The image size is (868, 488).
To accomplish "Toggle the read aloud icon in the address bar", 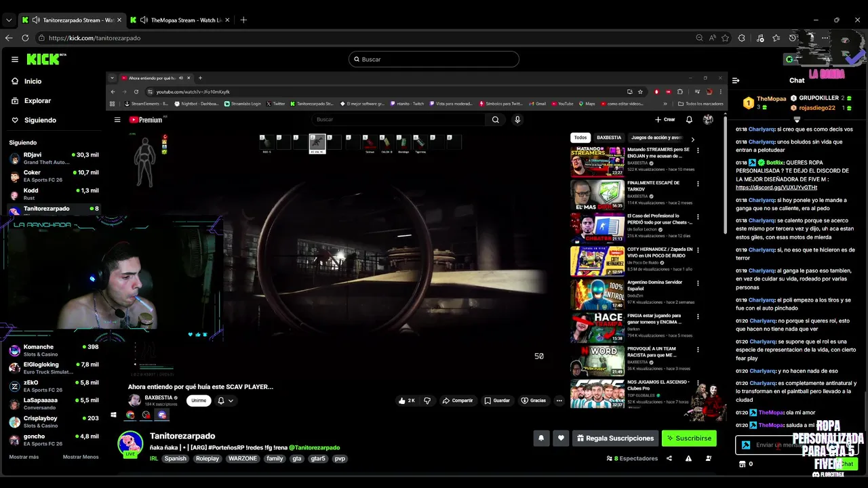I will pyautogui.click(x=712, y=38).
